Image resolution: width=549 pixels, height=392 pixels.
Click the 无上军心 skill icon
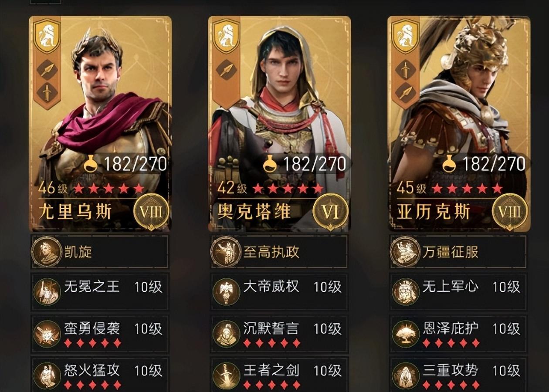[406, 291]
